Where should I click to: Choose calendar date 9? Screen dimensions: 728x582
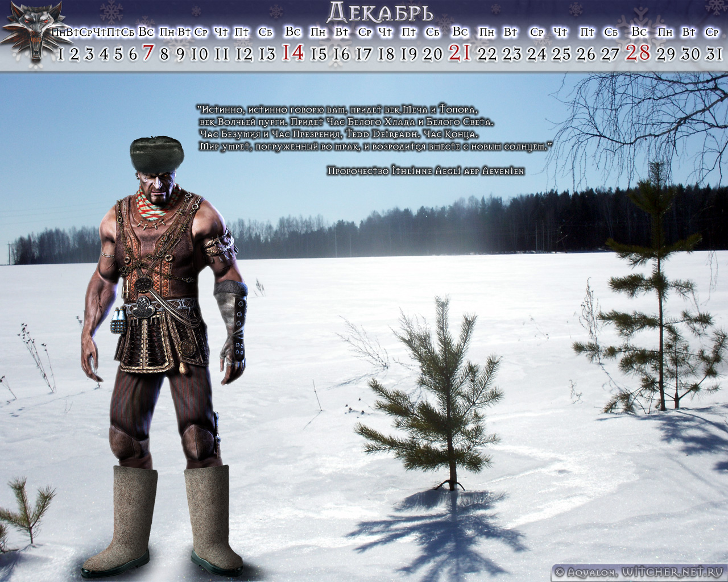tap(180, 54)
